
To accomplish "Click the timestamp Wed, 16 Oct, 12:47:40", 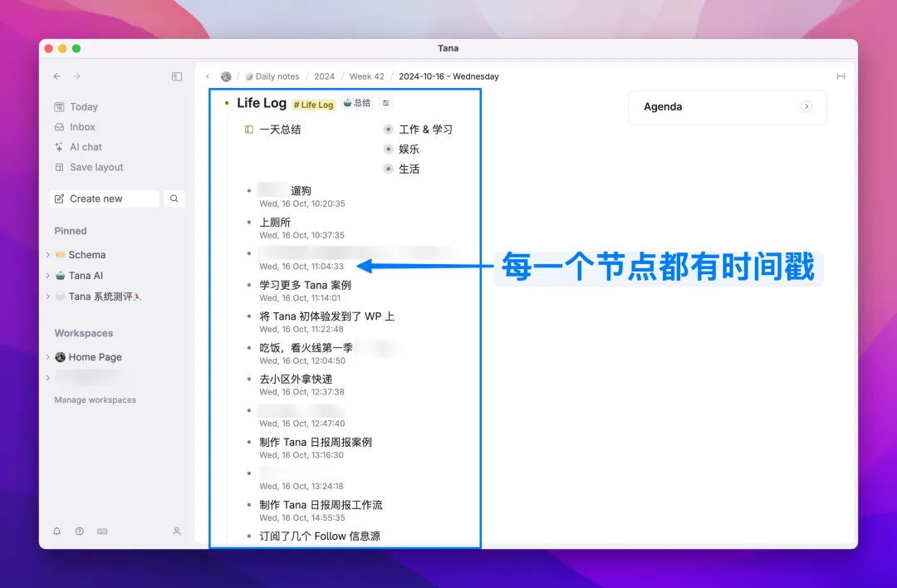I will point(302,424).
